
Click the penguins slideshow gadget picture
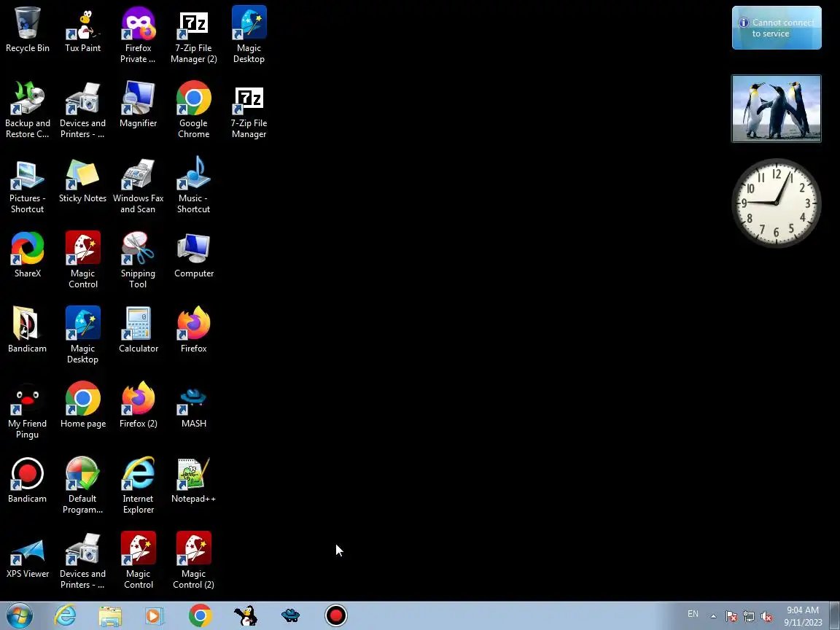point(777,109)
